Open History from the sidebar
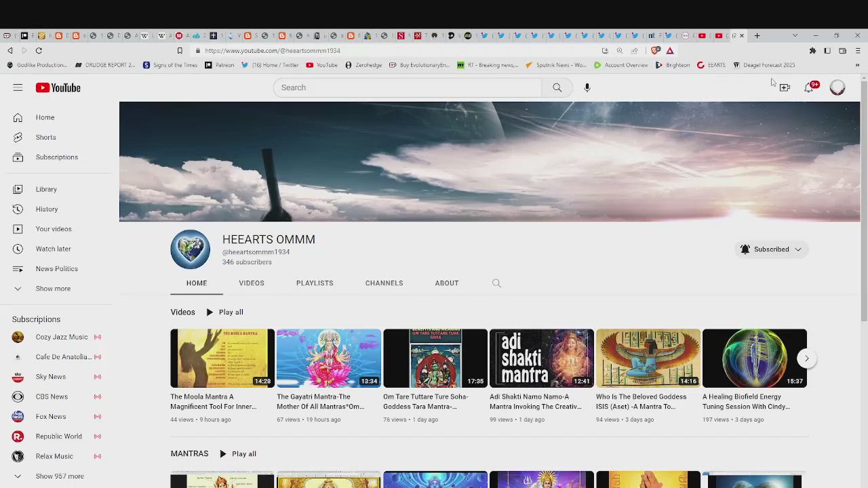This screenshot has height=488, width=868. pyautogui.click(x=46, y=209)
